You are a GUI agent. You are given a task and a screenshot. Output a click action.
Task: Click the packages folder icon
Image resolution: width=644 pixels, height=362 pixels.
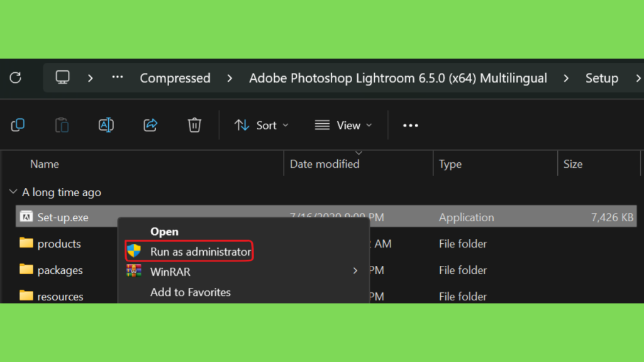click(26, 269)
